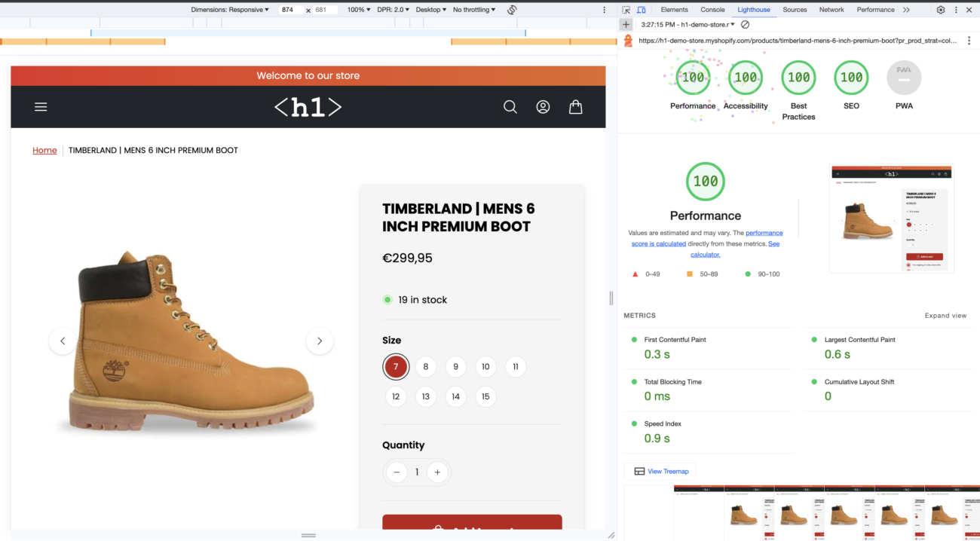Grab the DevTools panel divider handle
The height and width of the screenshot is (541, 980).
coord(611,298)
